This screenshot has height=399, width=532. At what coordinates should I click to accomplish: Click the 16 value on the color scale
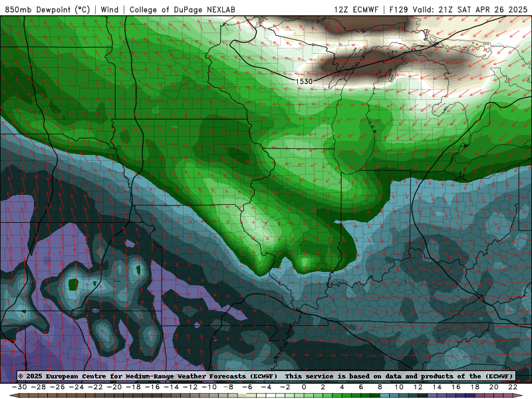(x=456, y=387)
